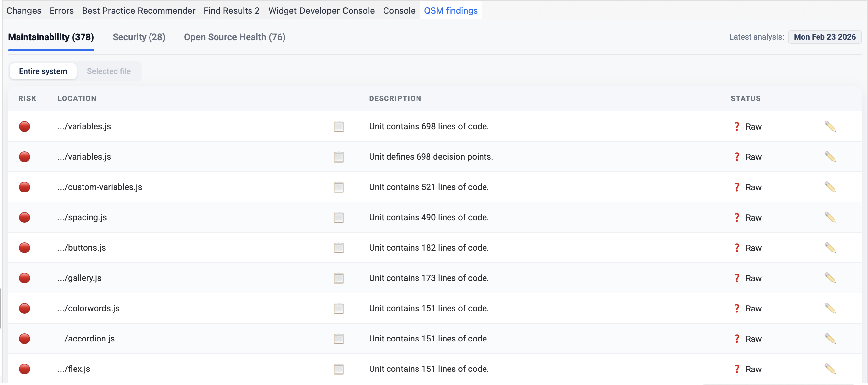Copy location using spacing.js clipboard icon

click(338, 218)
